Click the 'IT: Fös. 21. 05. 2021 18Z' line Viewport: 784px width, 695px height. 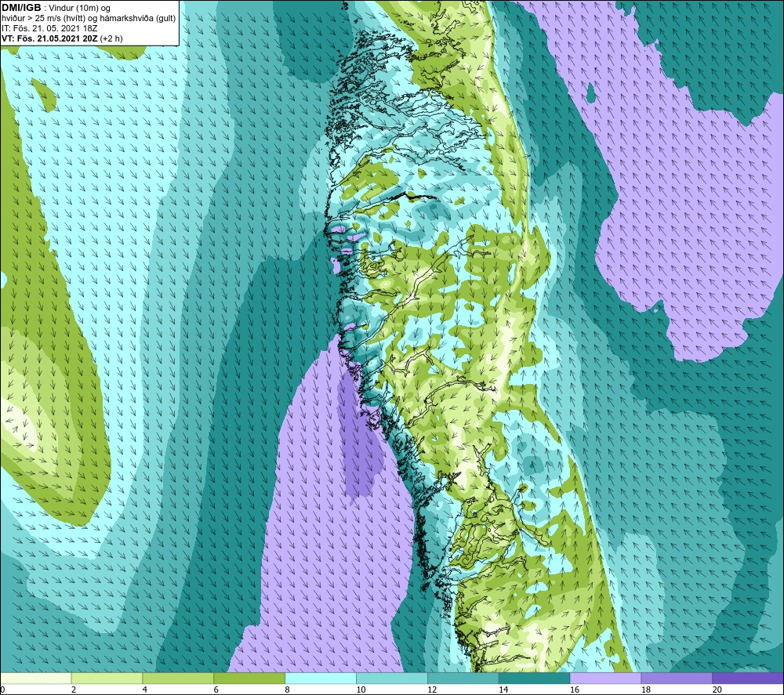49,28
